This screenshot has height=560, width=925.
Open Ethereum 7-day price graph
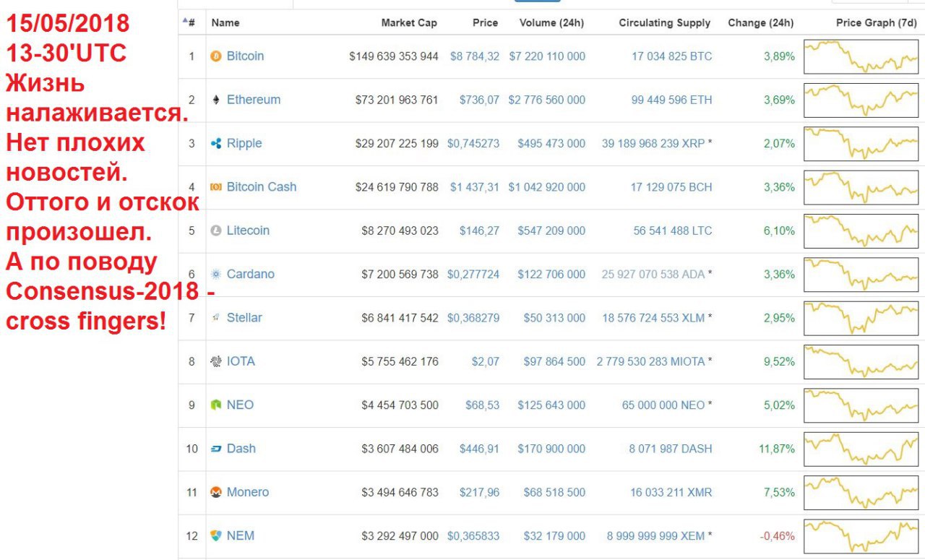tap(861, 100)
